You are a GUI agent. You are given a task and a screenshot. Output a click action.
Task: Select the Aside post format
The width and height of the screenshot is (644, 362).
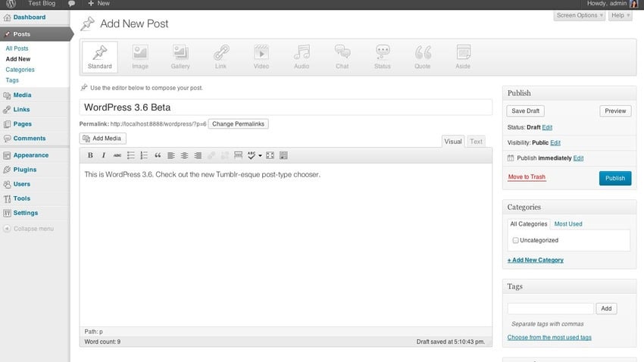pos(463,57)
